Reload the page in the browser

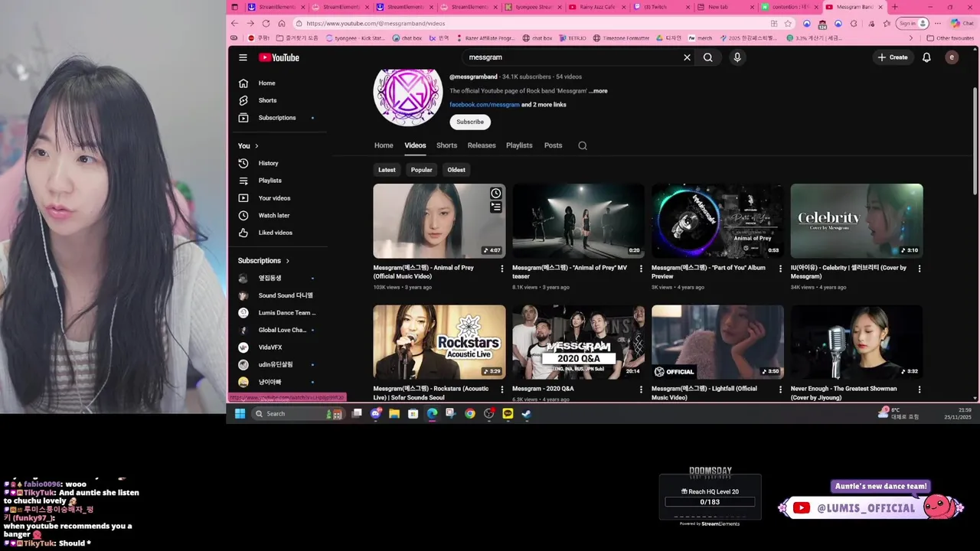click(x=266, y=23)
